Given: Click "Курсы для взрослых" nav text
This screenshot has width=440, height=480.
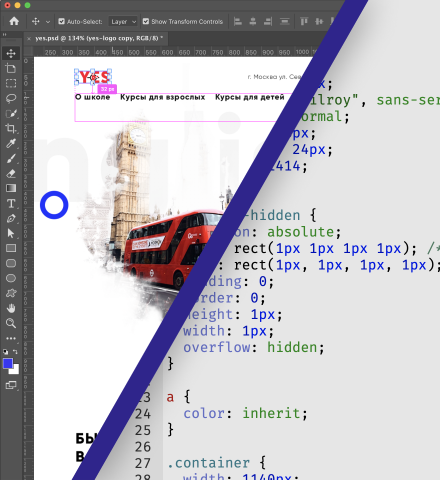Looking at the screenshot, I should [163, 97].
